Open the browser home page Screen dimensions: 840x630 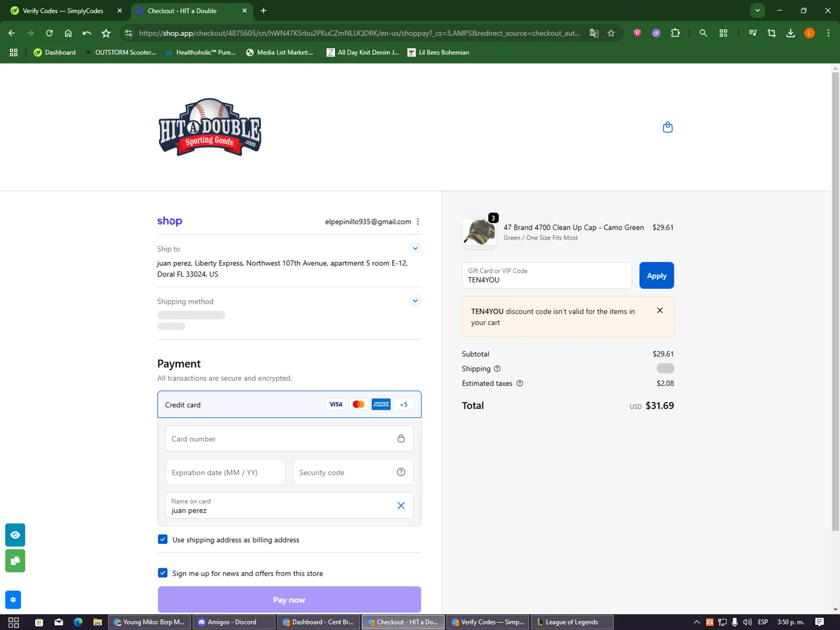68,33
